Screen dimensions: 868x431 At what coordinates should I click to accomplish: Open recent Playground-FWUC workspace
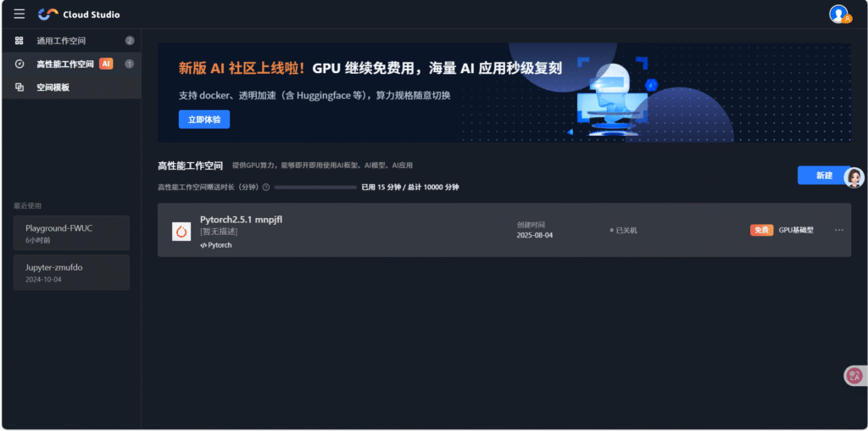pyautogui.click(x=71, y=232)
